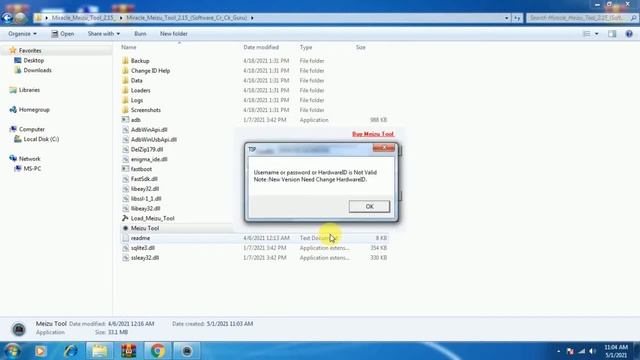Screen dimensions: 640x360
Task: Click the Search Miracle_Meizu_Tool search box
Action: coord(582,18)
